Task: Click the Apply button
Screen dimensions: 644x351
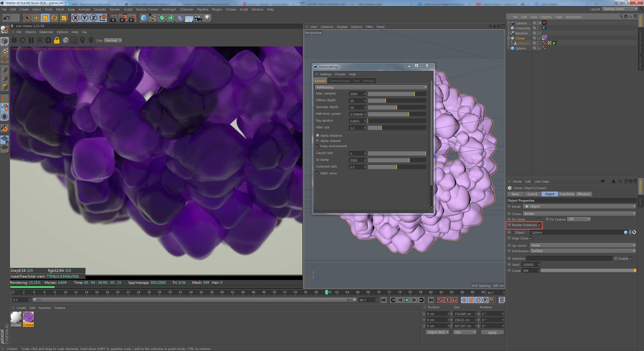Action: click(492, 332)
